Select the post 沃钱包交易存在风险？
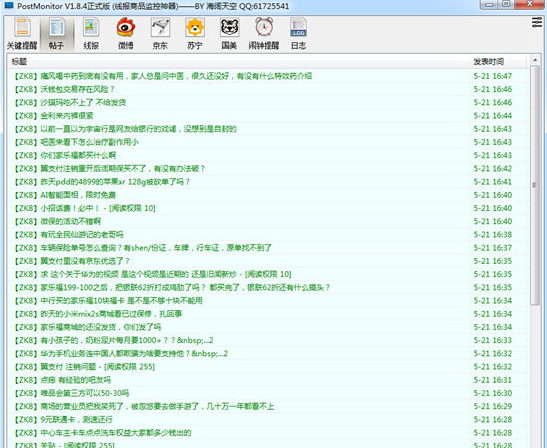Image resolution: width=547 pixels, height=448 pixels. click(x=64, y=89)
